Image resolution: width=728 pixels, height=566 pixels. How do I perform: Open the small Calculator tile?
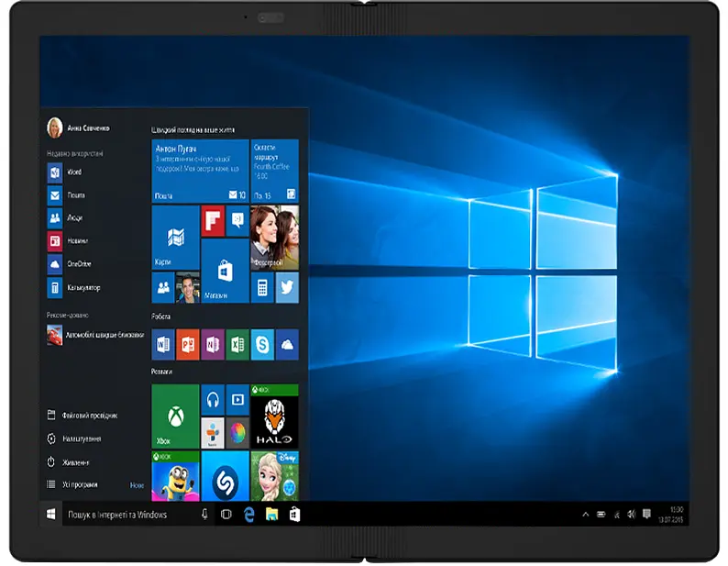click(x=262, y=287)
